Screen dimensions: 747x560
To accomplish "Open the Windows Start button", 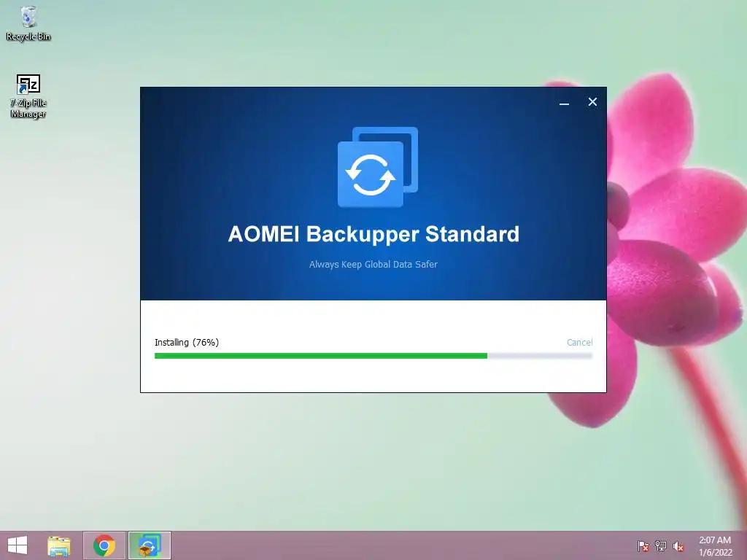I will (x=18, y=545).
